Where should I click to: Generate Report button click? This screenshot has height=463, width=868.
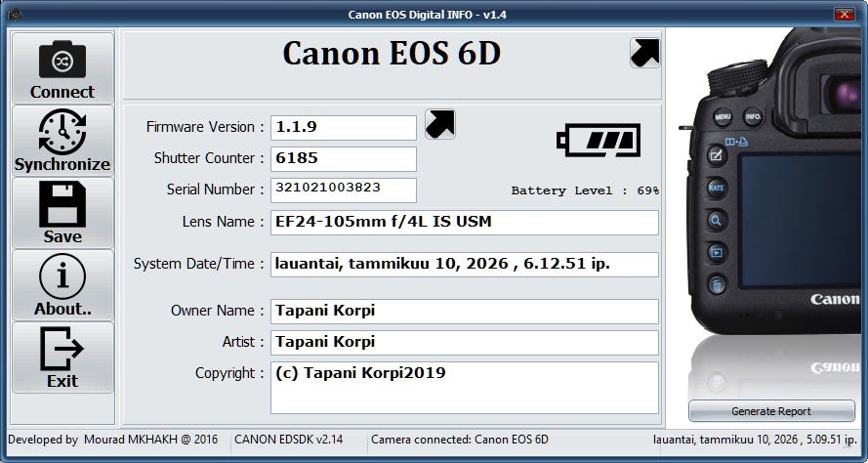(x=771, y=411)
